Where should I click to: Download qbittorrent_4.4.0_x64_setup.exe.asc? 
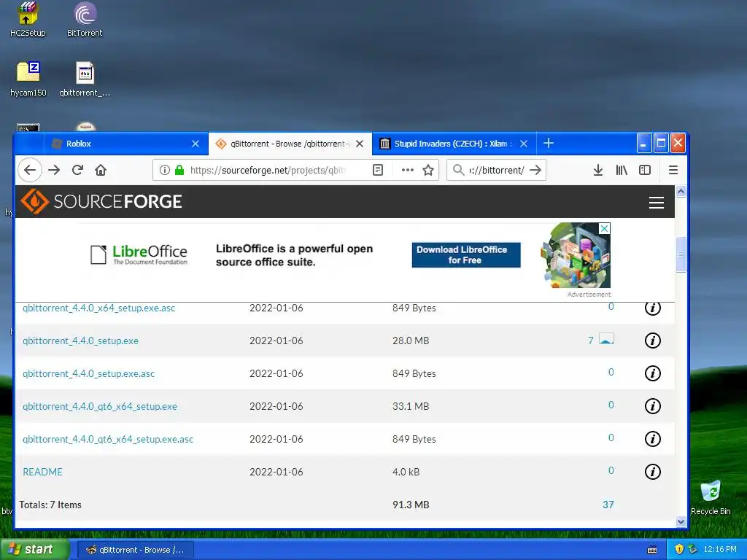click(98, 308)
